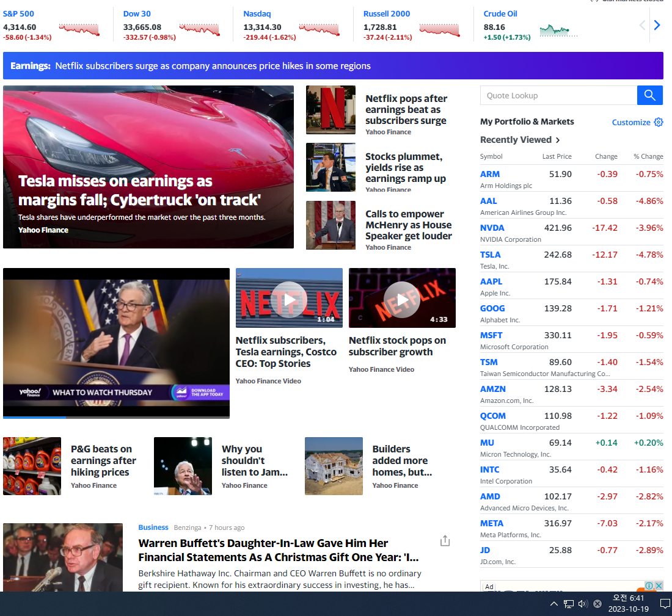Show hidden system tray icons

(x=553, y=604)
